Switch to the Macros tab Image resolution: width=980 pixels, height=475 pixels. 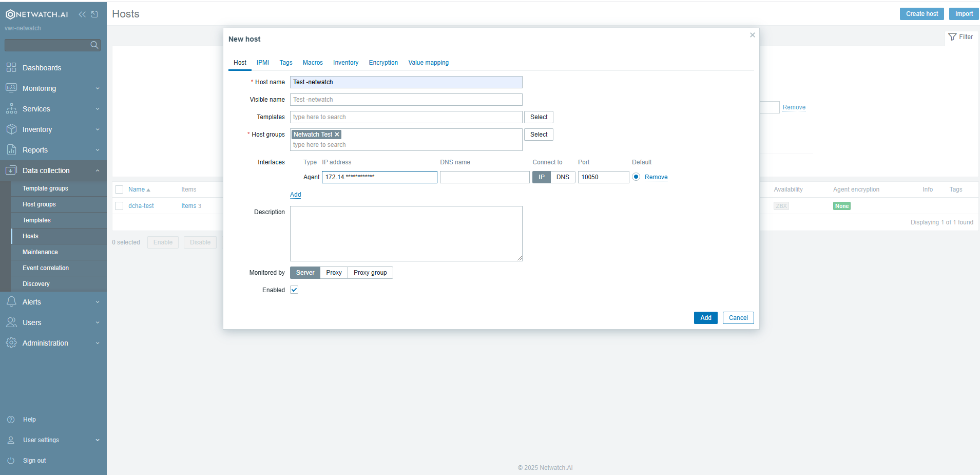tap(313, 63)
